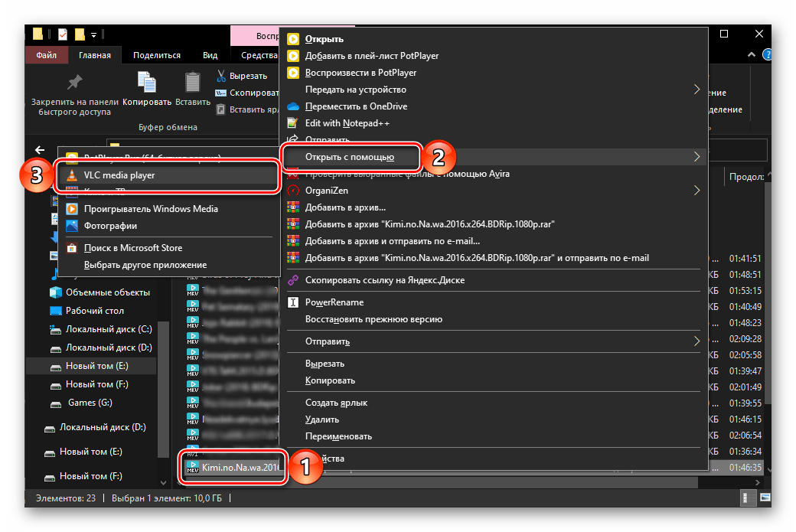Image resolution: width=796 pixels, height=532 pixels.
Task: Click the status text Выбран 1 элемент: 10,0 ГБ
Action: point(167,498)
